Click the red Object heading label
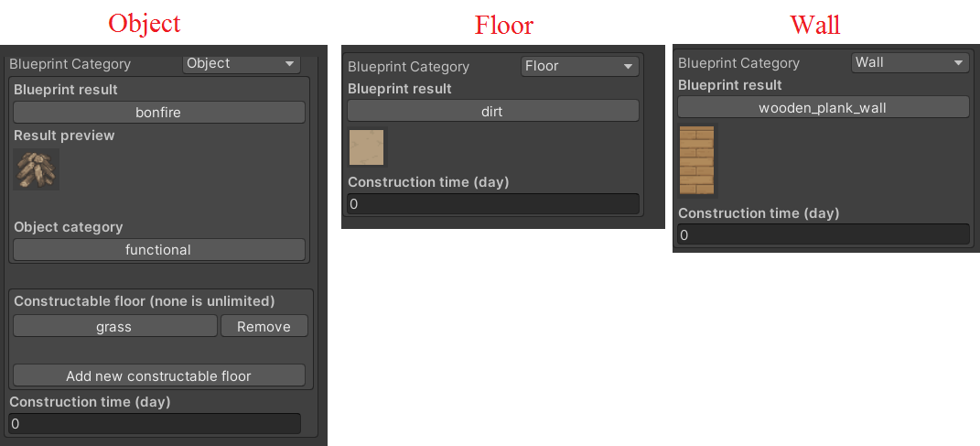This screenshot has height=446, width=980. pos(145,23)
